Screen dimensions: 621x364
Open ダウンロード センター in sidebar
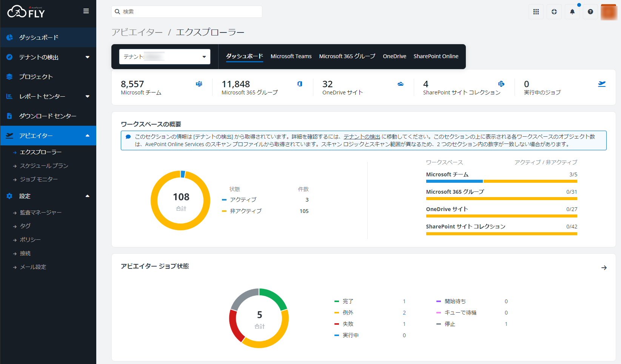pos(48,116)
